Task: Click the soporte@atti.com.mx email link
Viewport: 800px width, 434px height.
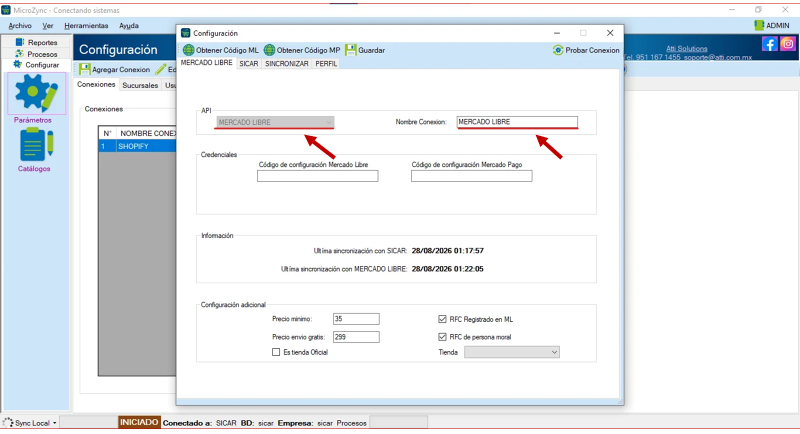Action: [x=718, y=57]
